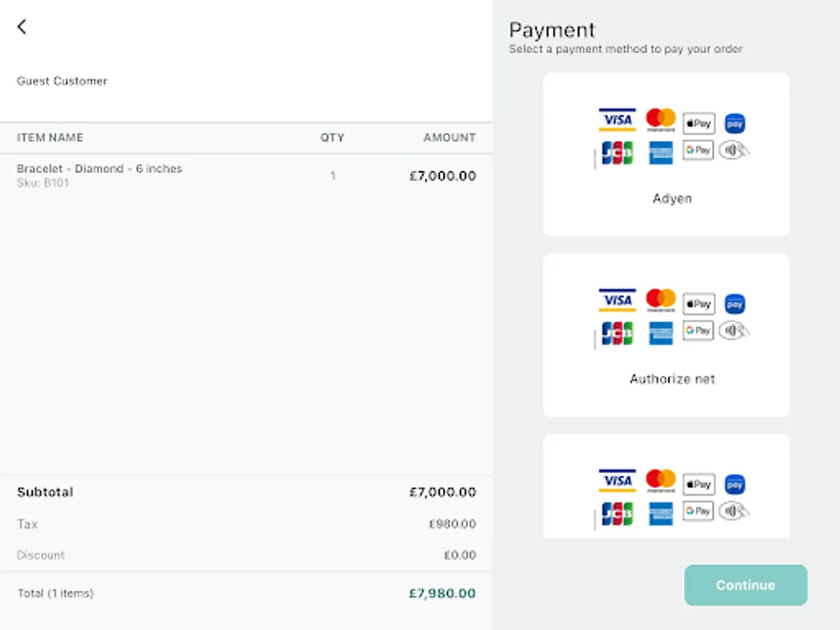Image resolution: width=840 pixels, height=630 pixels.
Task: Click the Guest Customer label
Action: [x=62, y=81]
